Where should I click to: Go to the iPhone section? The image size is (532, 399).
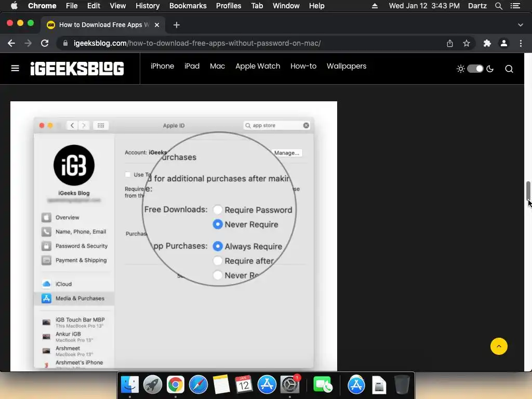pos(162,66)
